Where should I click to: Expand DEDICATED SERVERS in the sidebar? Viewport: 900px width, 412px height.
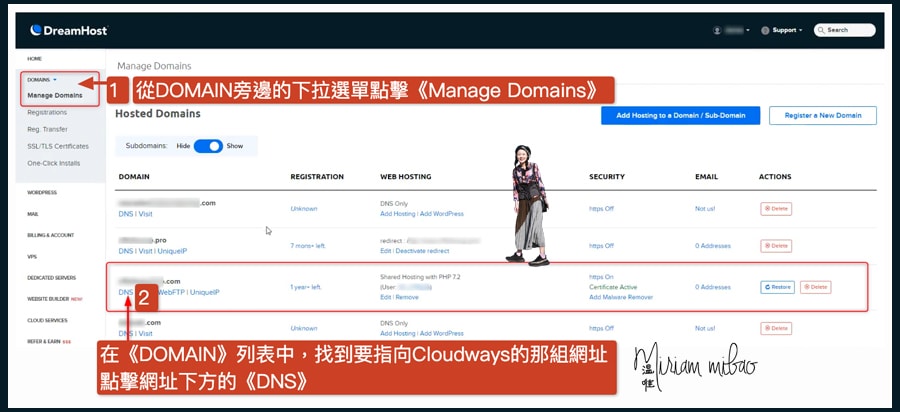click(51, 278)
